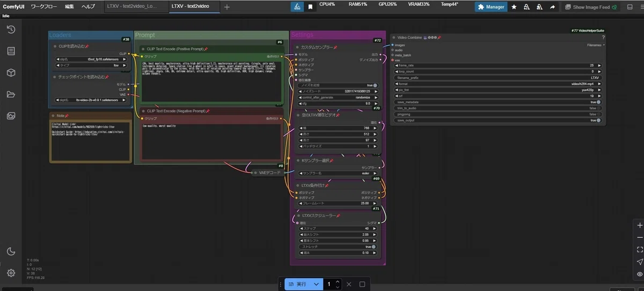Image resolution: width=644 pixels, height=291 pixels.
Task: Toggle dark theme moon icon
Action: point(11,251)
